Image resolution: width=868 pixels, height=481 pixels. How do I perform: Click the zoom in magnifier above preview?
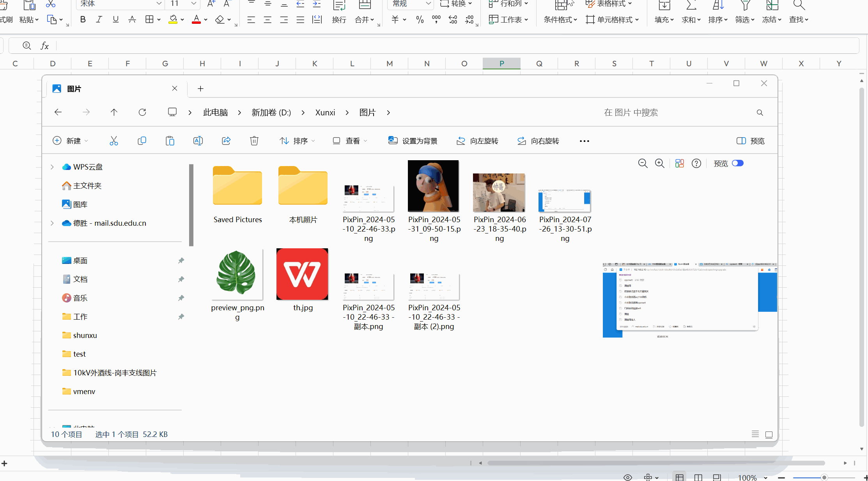(x=659, y=163)
